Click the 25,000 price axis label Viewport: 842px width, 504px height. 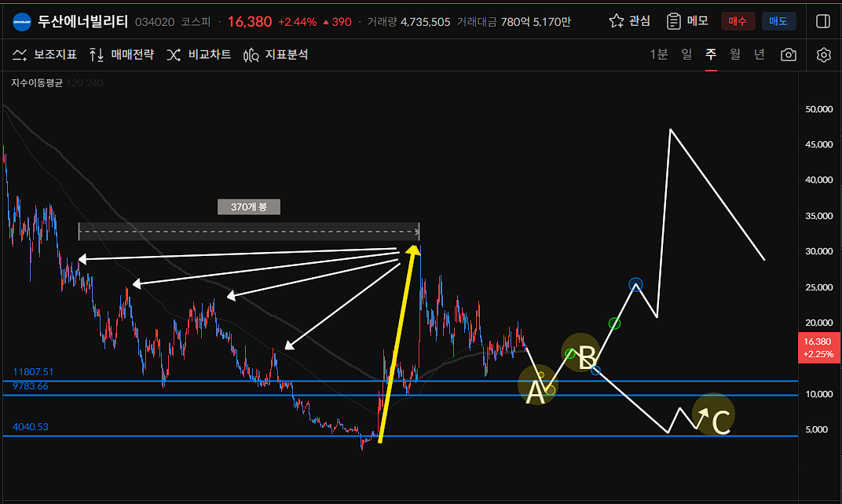click(x=819, y=287)
